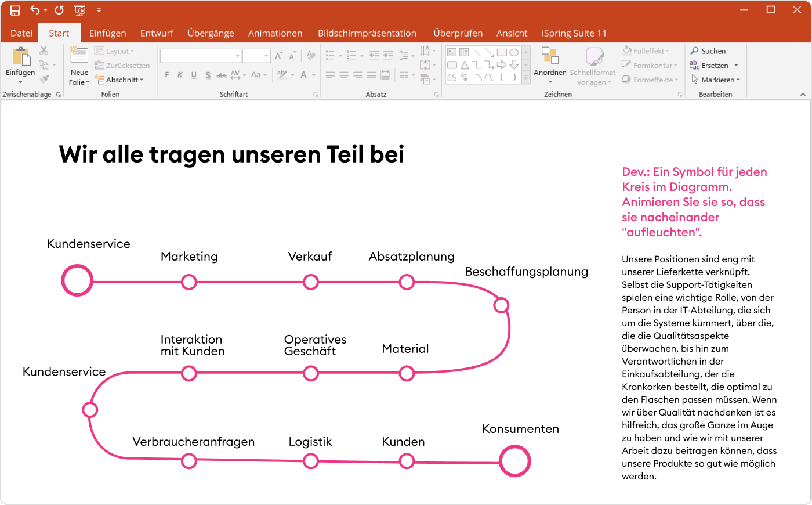Apply italic formatting (K)

[x=180, y=75]
